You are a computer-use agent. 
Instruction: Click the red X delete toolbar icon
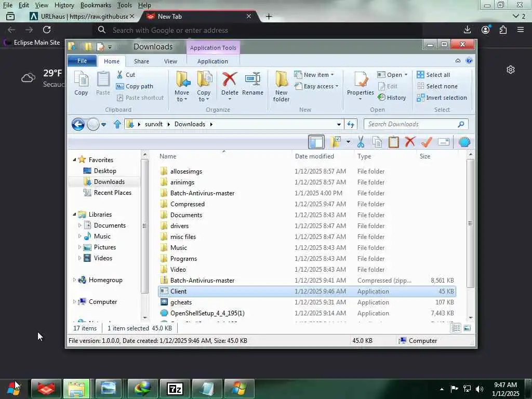point(410,141)
